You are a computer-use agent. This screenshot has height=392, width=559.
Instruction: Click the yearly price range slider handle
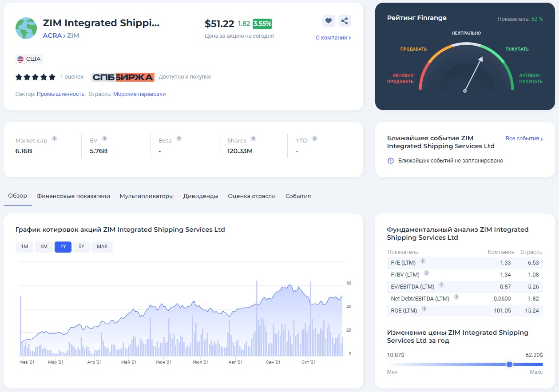509,364
